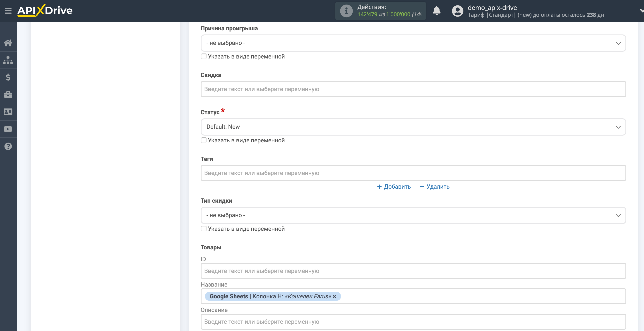Focus the Товары ID input field

(413, 271)
